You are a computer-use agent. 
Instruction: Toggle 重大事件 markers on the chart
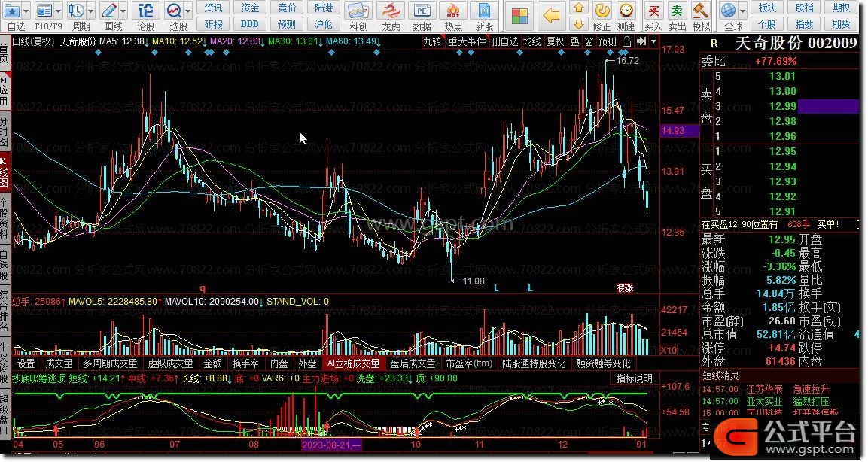(467, 41)
